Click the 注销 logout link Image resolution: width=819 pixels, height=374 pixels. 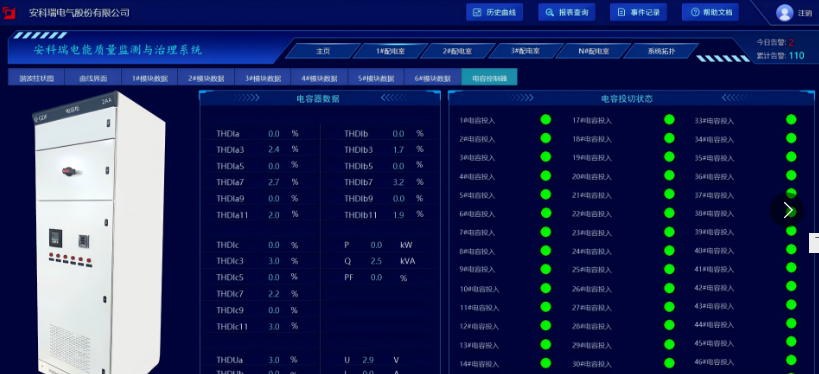pos(805,13)
